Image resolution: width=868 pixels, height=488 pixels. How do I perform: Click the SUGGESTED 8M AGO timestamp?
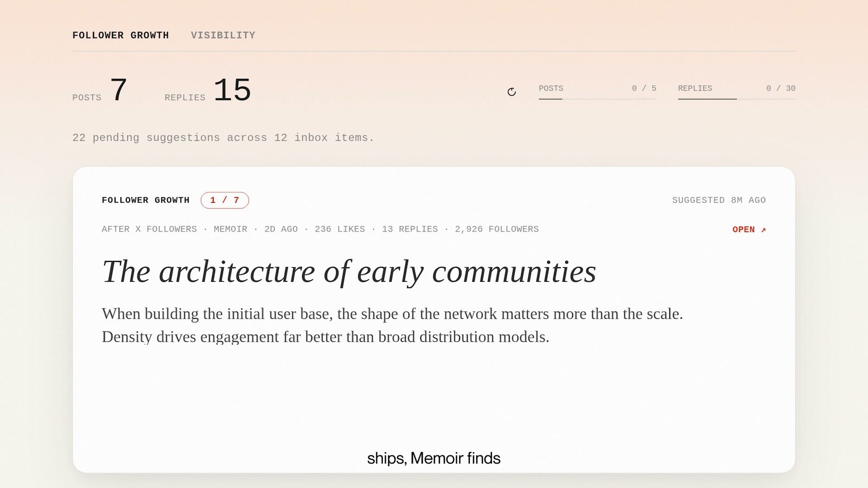coord(719,200)
